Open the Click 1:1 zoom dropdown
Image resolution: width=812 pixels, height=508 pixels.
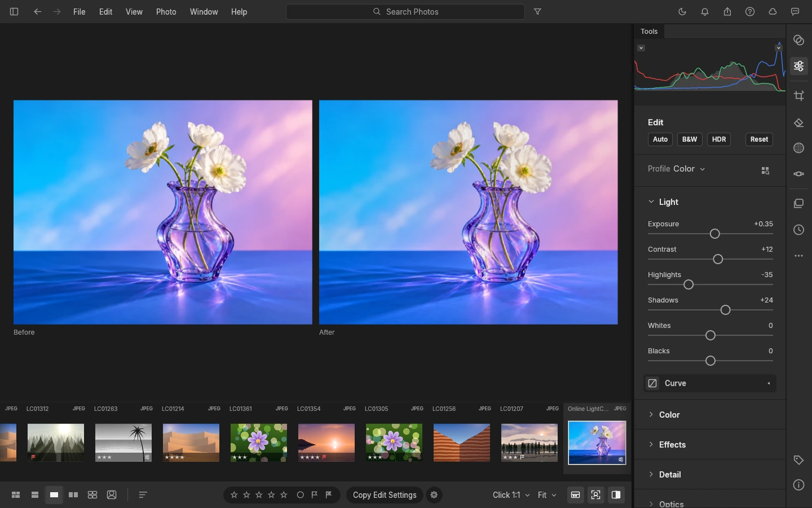click(x=511, y=495)
